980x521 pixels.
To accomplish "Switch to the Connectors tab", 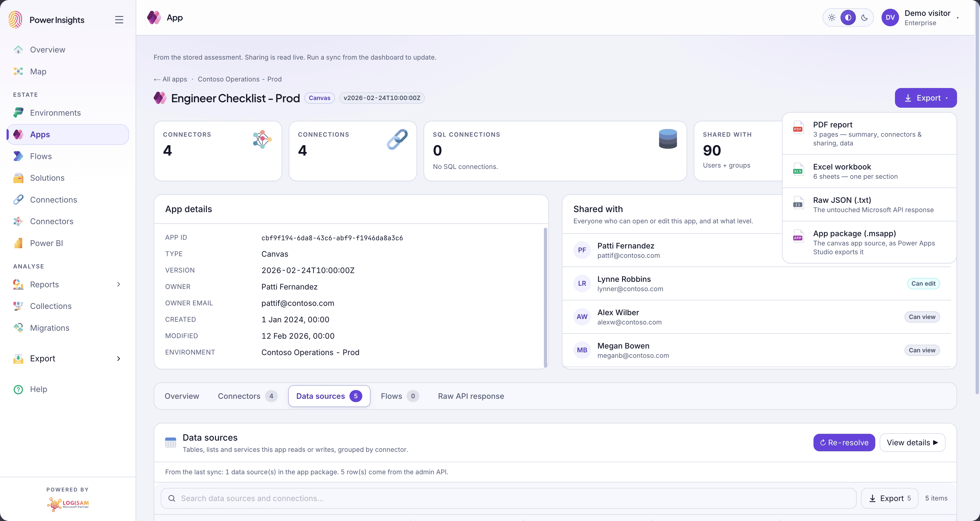I will tap(247, 396).
